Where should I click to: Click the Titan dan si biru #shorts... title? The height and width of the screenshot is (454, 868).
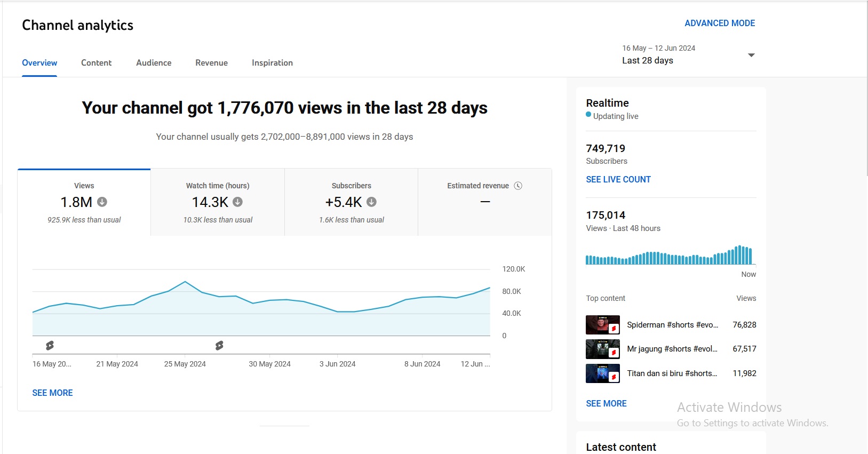pyautogui.click(x=672, y=373)
